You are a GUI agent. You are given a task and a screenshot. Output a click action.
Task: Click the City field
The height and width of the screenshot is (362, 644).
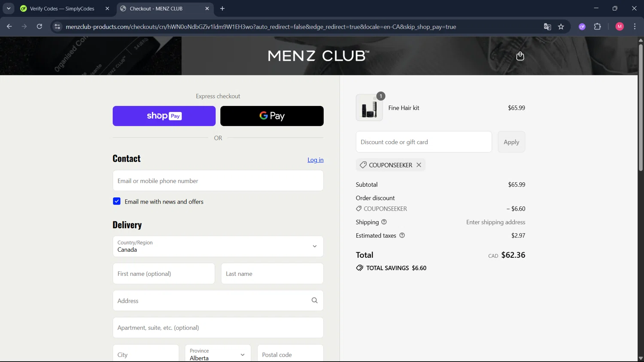point(146,354)
